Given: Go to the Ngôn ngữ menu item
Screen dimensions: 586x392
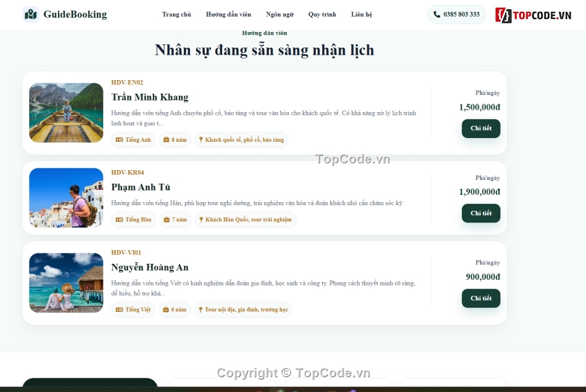Looking at the screenshot, I should [279, 15].
